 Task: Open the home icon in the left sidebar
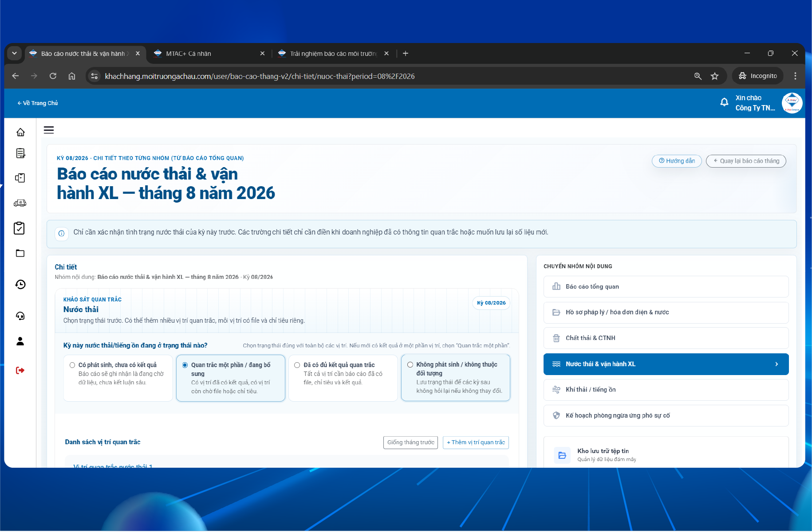coord(20,132)
